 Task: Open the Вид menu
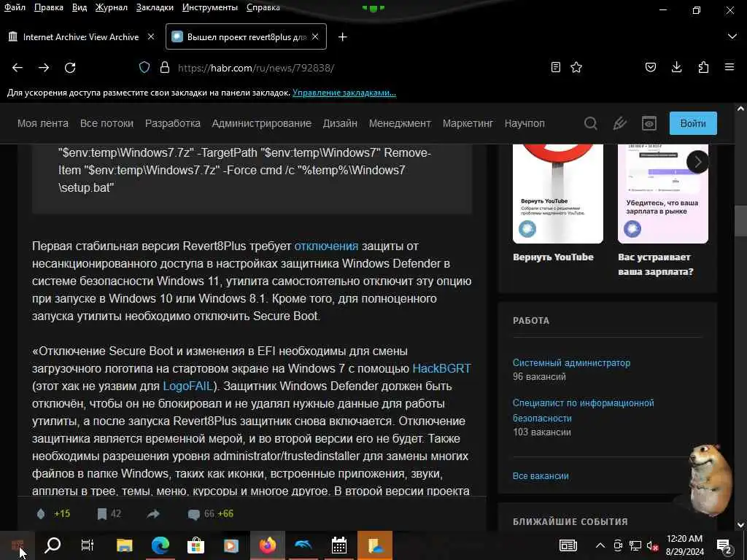point(79,7)
